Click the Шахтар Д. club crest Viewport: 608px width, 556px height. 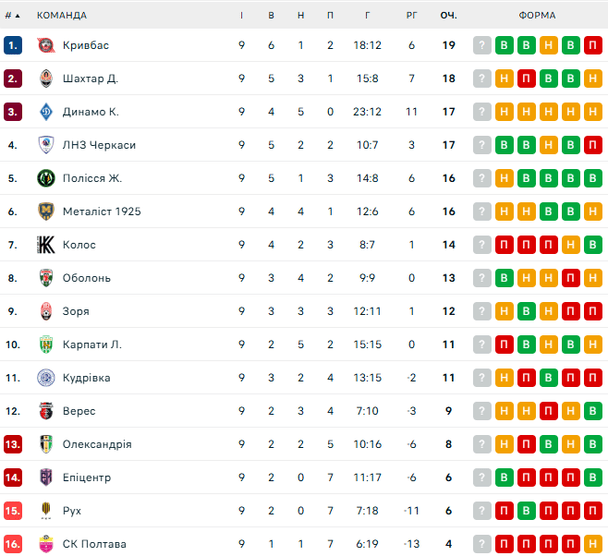45,78
